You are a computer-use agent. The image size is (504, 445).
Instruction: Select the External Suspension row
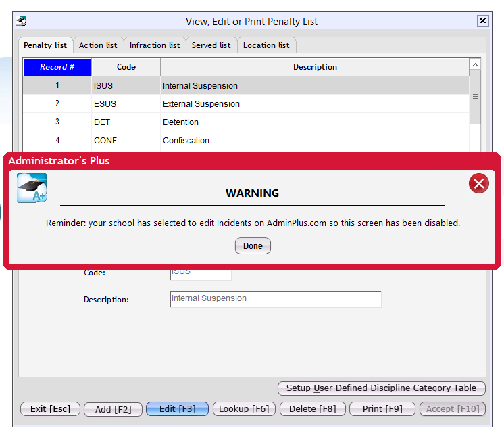point(246,103)
